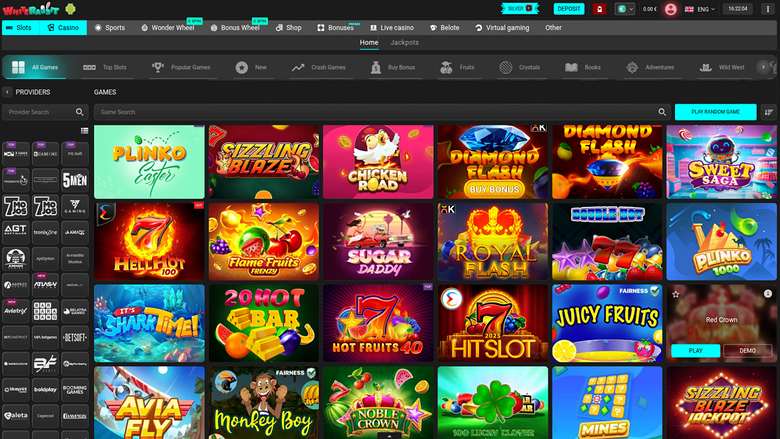Viewport: 780px width, 439px height.
Task: Click the three-dot menu in top bar
Action: [768, 8]
